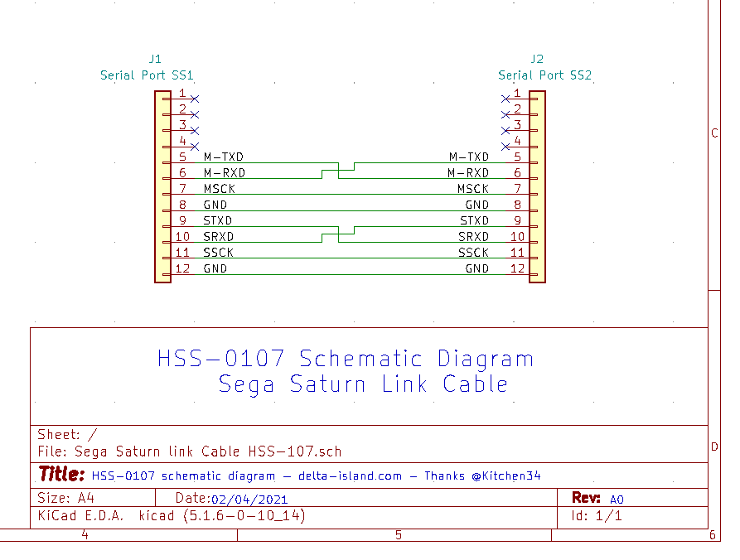Select J1 connector symbol body

(x=162, y=187)
